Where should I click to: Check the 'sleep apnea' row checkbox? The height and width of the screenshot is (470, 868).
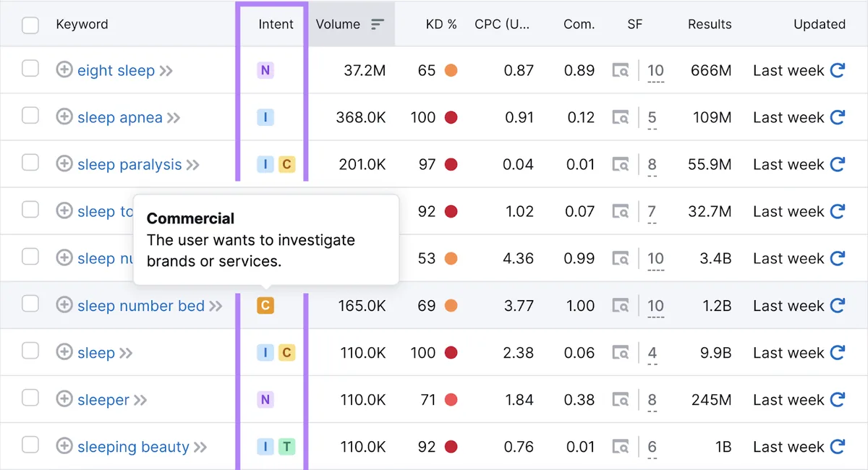30,116
